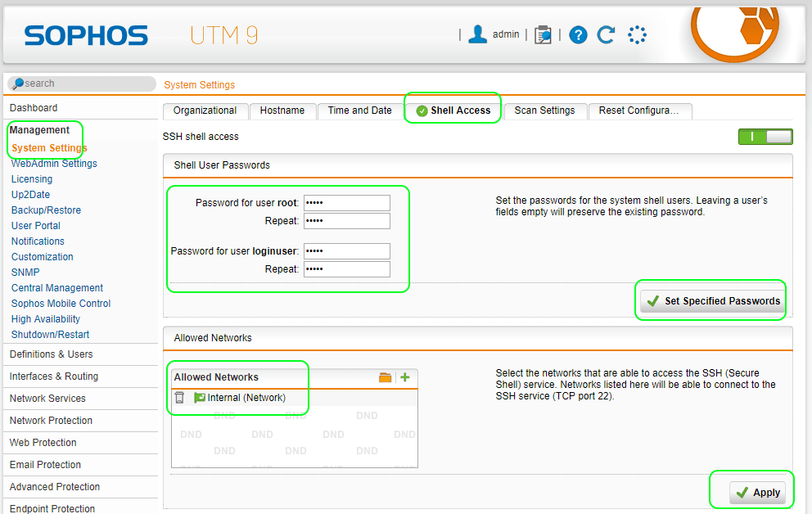Open Sophos Mobile Control link

(x=61, y=304)
